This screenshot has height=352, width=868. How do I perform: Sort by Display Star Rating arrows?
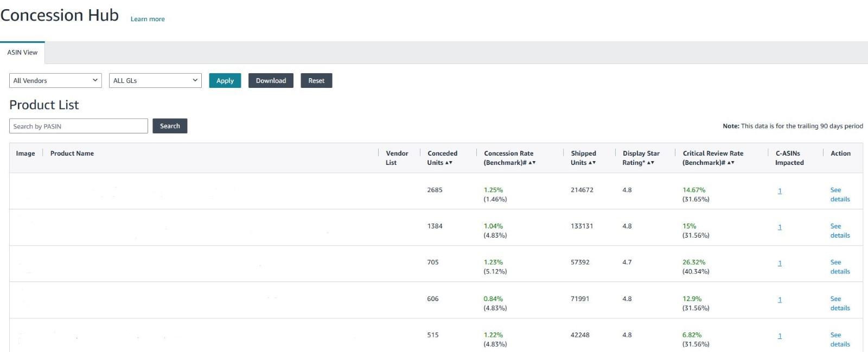coord(651,163)
